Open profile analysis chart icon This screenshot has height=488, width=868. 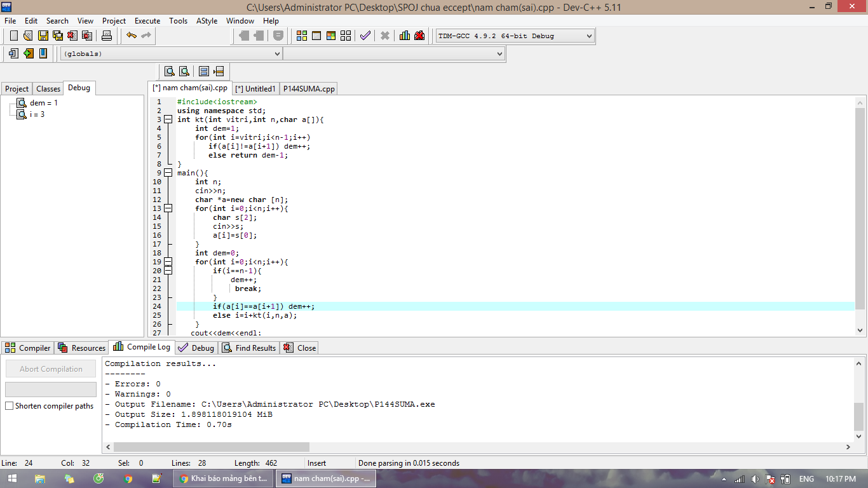click(405, 36)
